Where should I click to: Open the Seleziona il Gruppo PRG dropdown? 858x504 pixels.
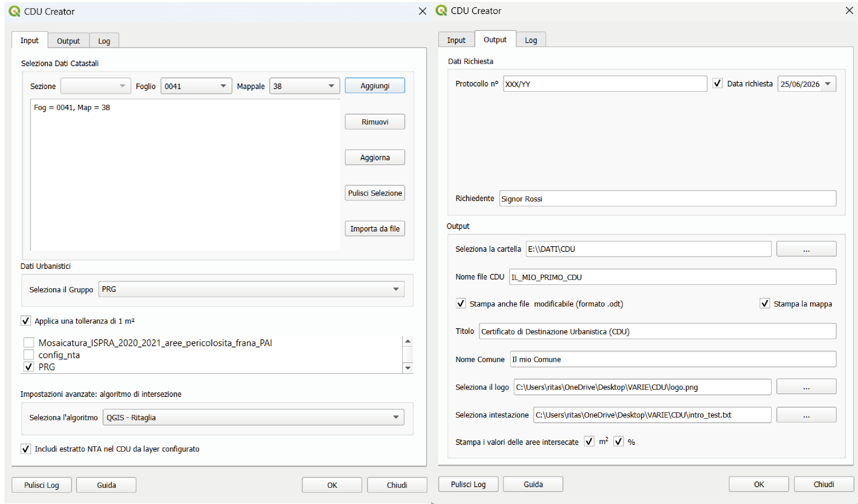point(251,289)
